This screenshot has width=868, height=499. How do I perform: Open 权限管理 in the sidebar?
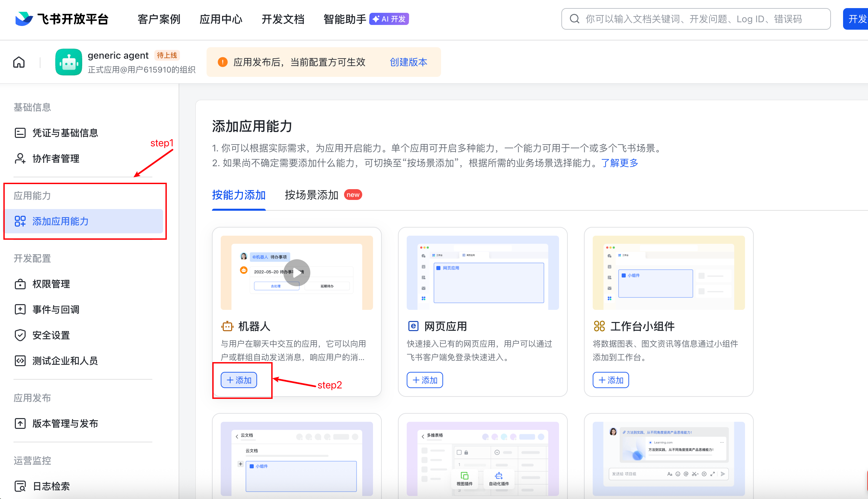51,284
